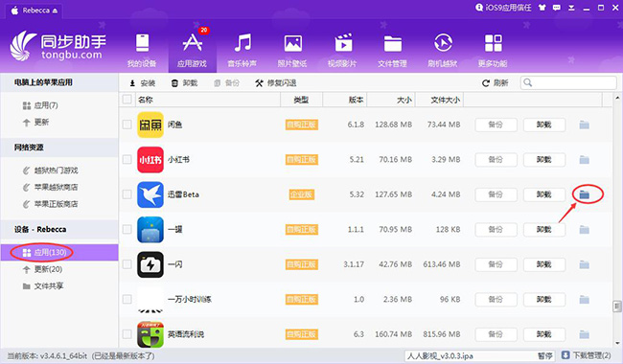This screenshot has height=364, width=623.
Task: Select 更新 under computer apps
Action: tap(35, 122)
